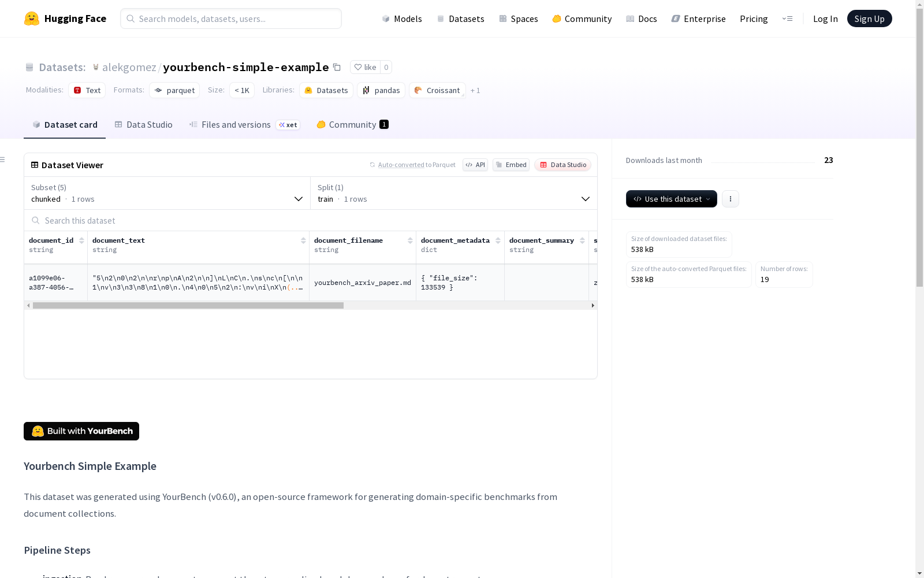Expand the Split train dropdown

pyautogui.click(x=454, y=193)
